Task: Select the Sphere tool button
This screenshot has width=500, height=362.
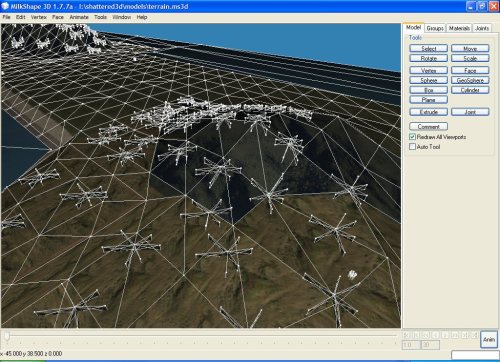Action: (428, 80)
